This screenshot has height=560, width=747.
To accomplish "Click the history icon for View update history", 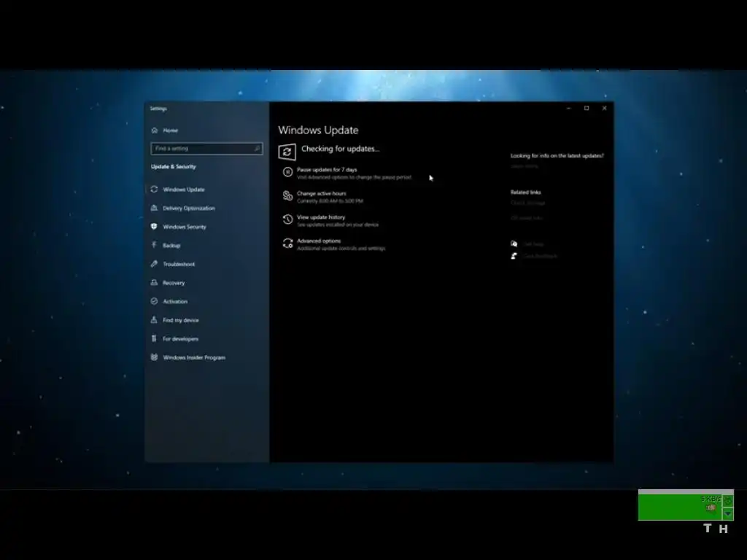I will [x=287, y=219].
